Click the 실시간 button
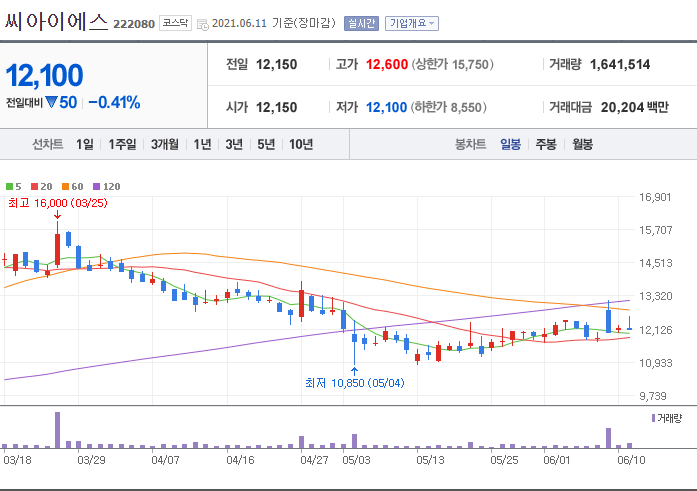697x491 pixels. tap(361, 23)
